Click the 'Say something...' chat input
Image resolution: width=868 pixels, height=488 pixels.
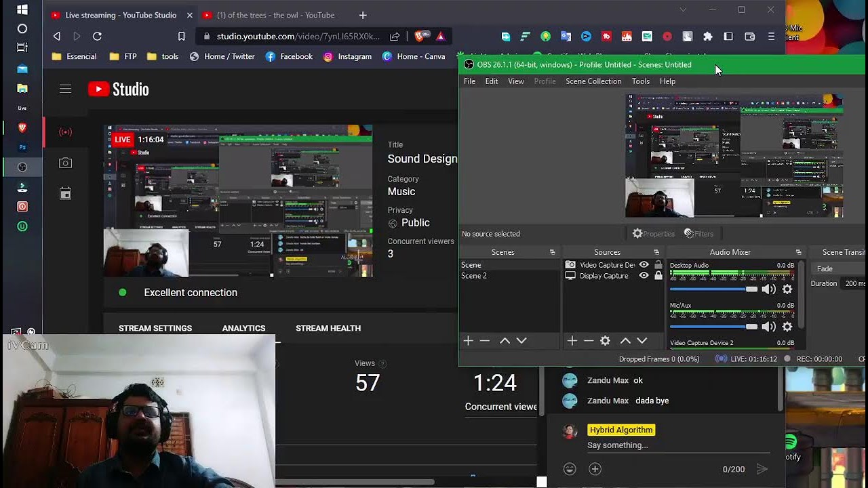pyautogui.click(x=678, y=445)
